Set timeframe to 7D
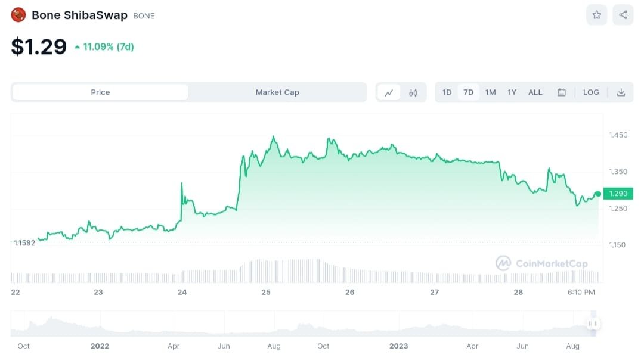644x364 pixels. click(x=469, y=92)
